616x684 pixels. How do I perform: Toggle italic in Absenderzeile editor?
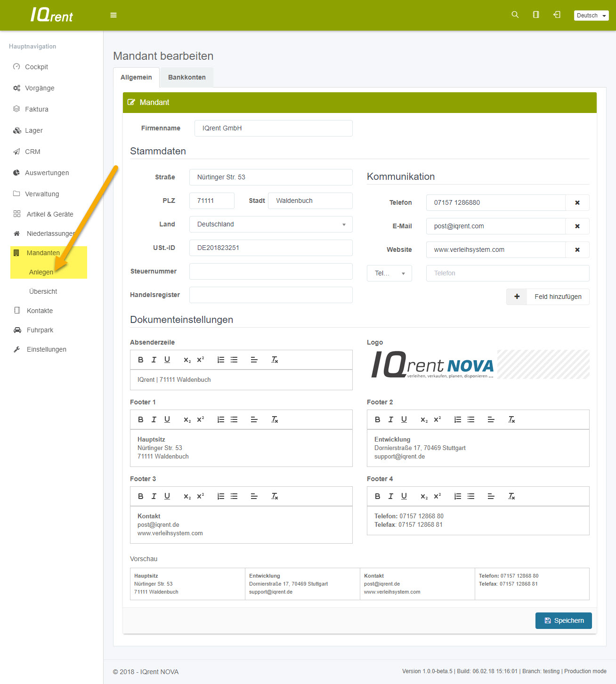pos(154,360)
